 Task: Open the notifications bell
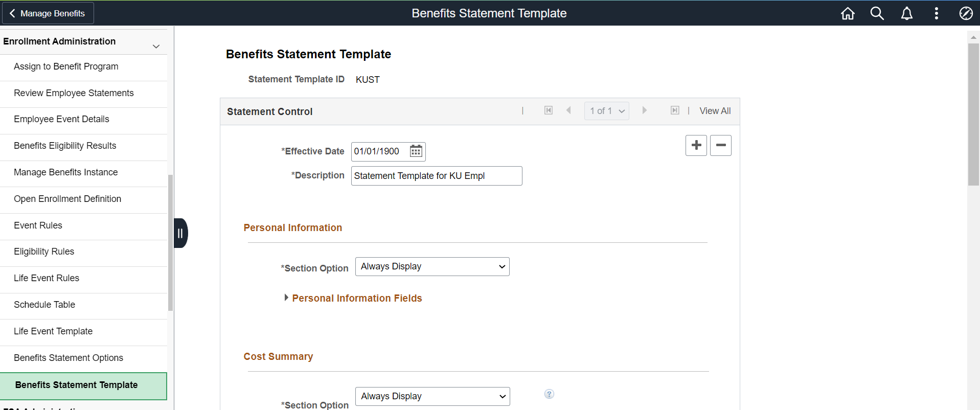(x=907, y=13)
